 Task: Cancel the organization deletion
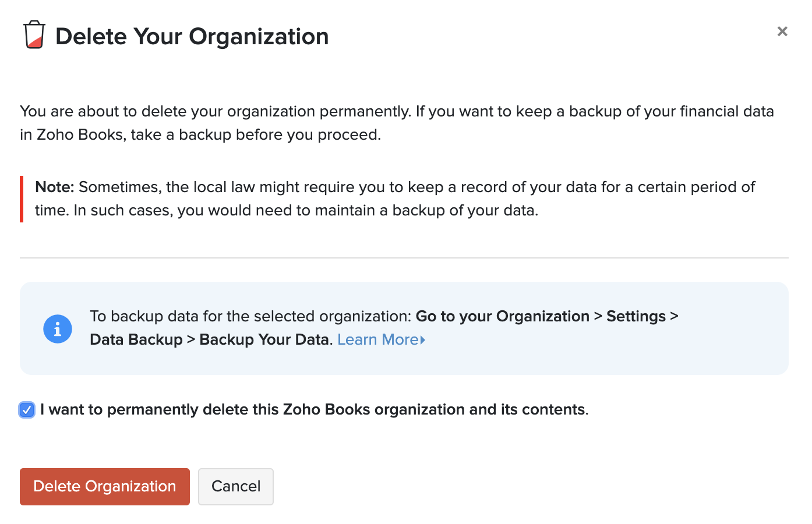point(236,487)
